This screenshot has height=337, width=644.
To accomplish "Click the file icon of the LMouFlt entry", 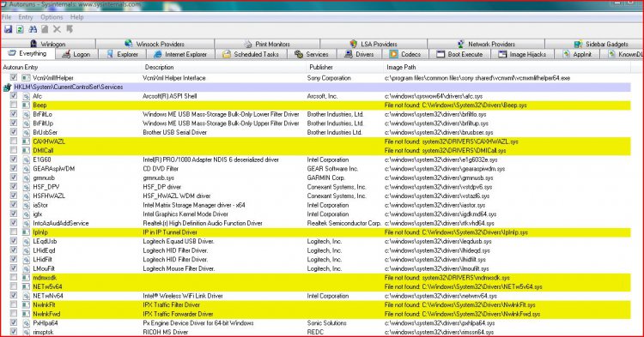I will pyautogui.click(x=26, y=268).
